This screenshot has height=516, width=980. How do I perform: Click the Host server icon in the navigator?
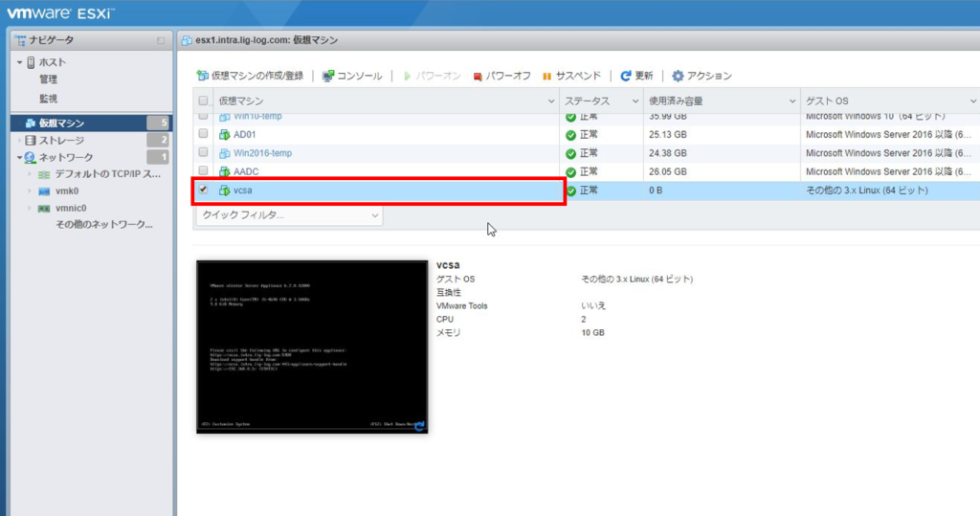[31, 62]
